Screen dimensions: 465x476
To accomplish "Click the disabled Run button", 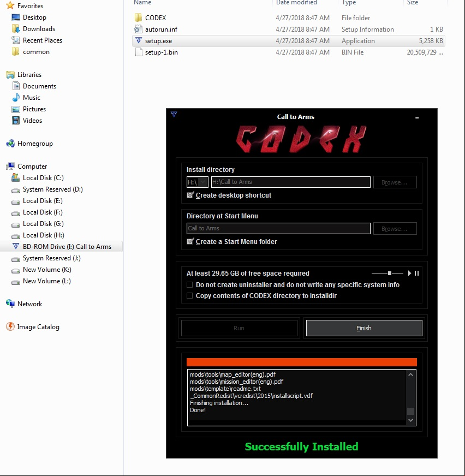I will (239, 328).
